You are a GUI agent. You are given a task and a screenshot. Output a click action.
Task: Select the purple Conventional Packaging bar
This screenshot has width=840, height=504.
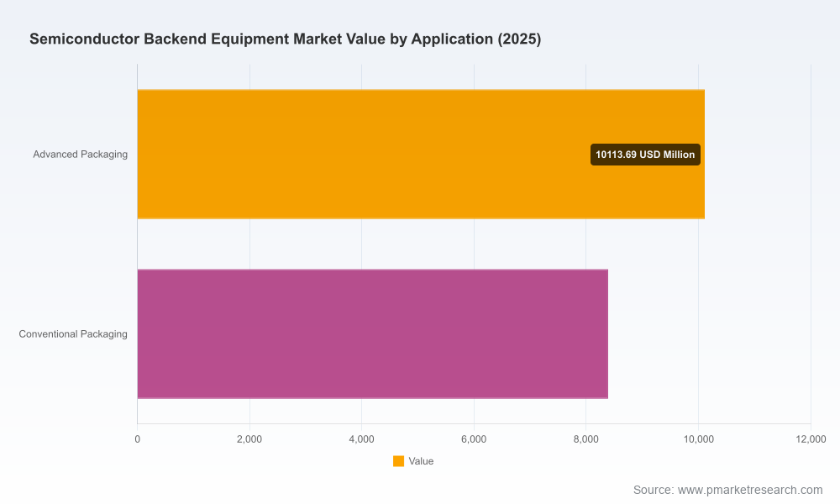coord(373,333)
